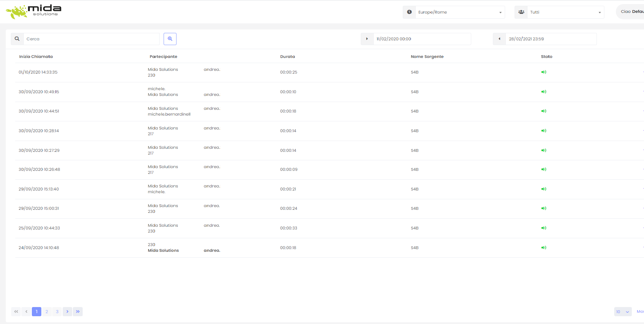The image size is (644, 324).
Task: Click the magnifier icon inside the Cerca bar
Action: click(x=17, y=39)
